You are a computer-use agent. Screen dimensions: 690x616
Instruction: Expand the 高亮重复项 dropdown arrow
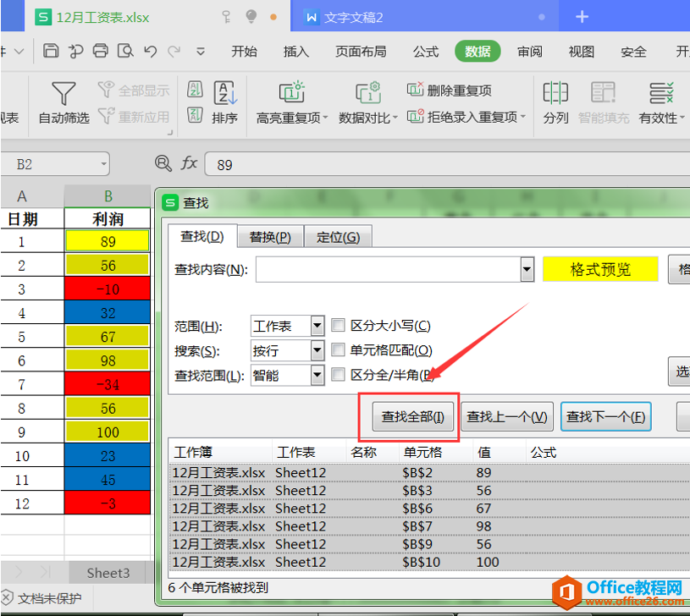pyautogui.click(x=326, y=118)
